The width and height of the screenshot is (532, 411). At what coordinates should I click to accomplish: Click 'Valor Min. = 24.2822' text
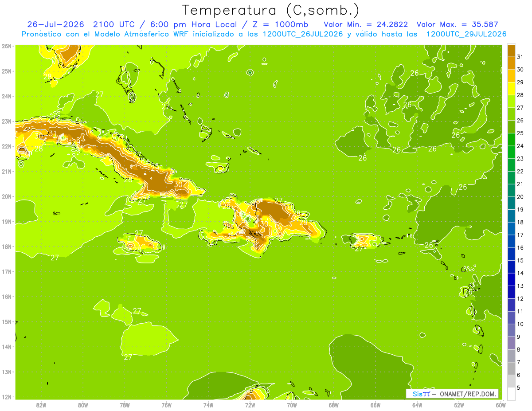(x=366, y=24)
